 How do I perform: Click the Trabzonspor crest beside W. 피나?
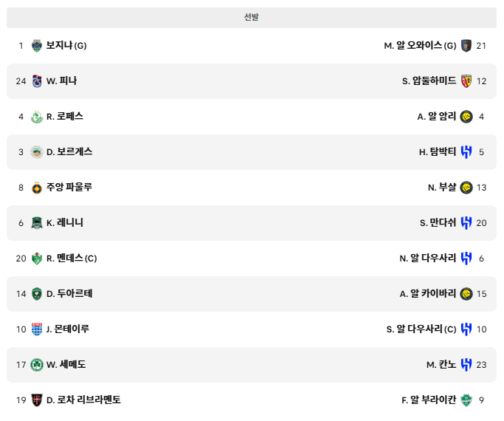pyautogui.click(x=37, y=81)
